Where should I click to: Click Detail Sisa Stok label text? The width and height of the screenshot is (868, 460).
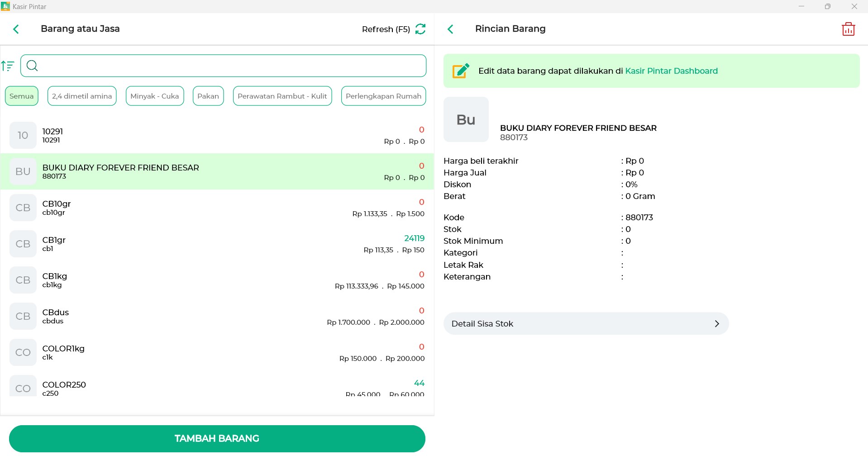[x=482, y=324]
